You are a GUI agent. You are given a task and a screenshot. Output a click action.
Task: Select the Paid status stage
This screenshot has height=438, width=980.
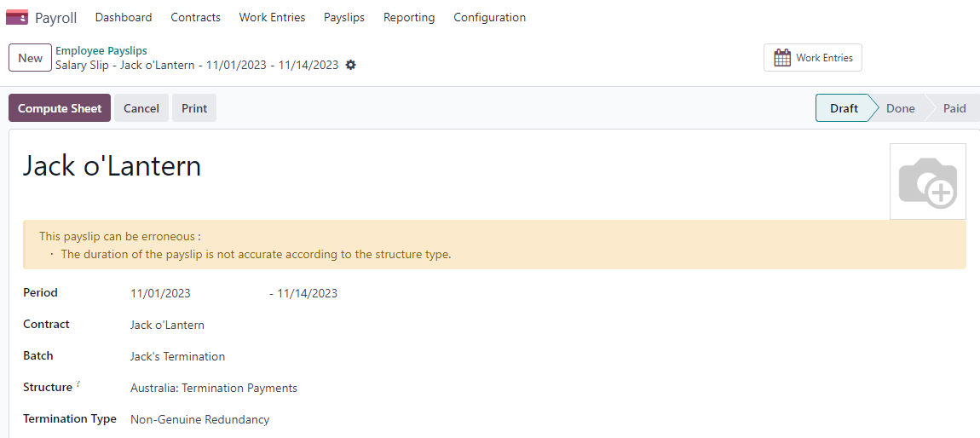954,108
